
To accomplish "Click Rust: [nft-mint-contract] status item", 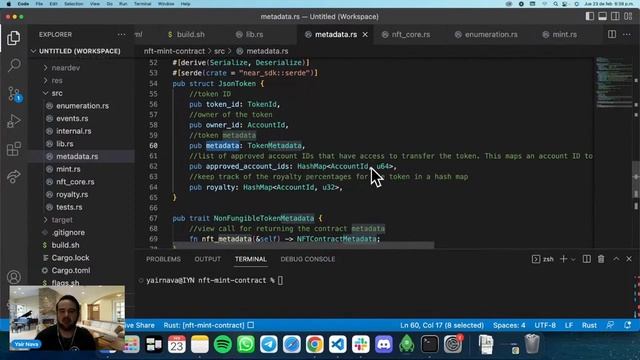I will coord(209,325).
